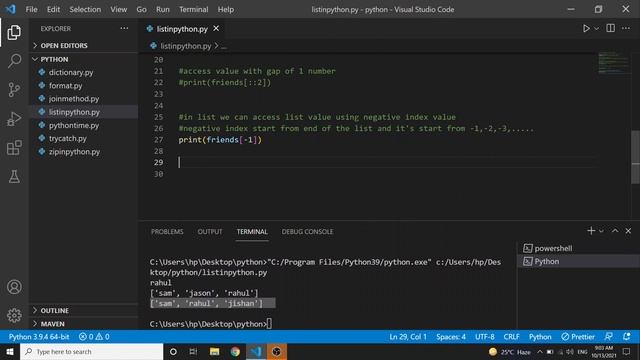Screen dimensions: 640x360
Task: Open the Manage gear icon
Action: click(x=14, y=315)
